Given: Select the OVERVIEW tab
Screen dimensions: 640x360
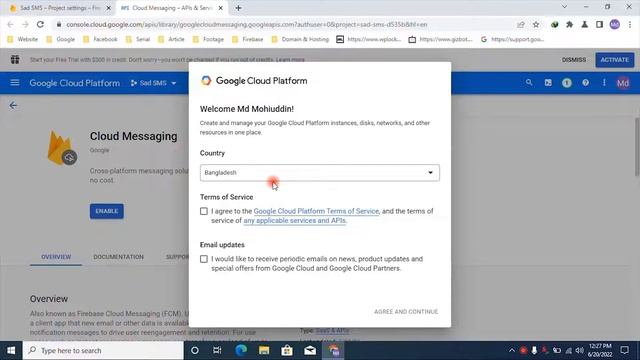Looking at the screenshot, I should (x=56, y=257).
